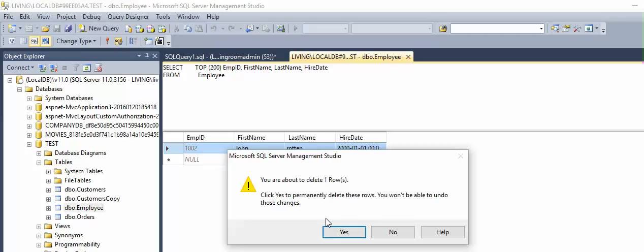644x252 pixels.
Task: Close the delete confirmation dialog
Action: pos(461,156)
